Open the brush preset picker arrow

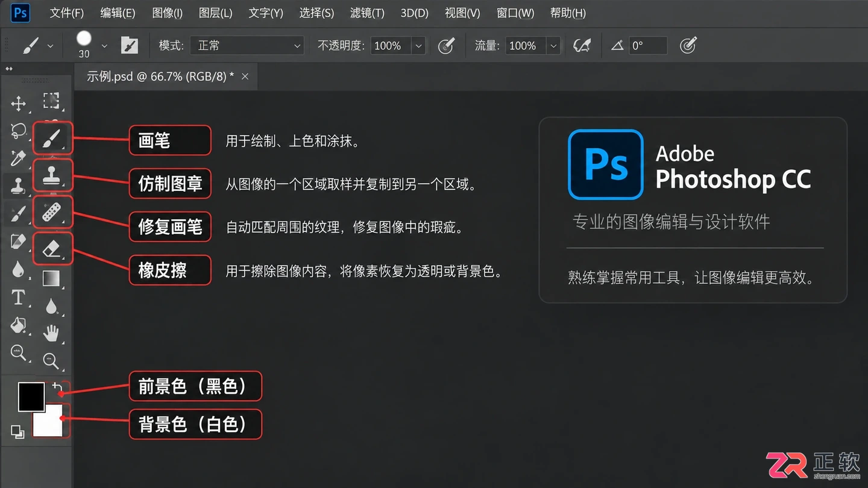(x=104, y=46)
